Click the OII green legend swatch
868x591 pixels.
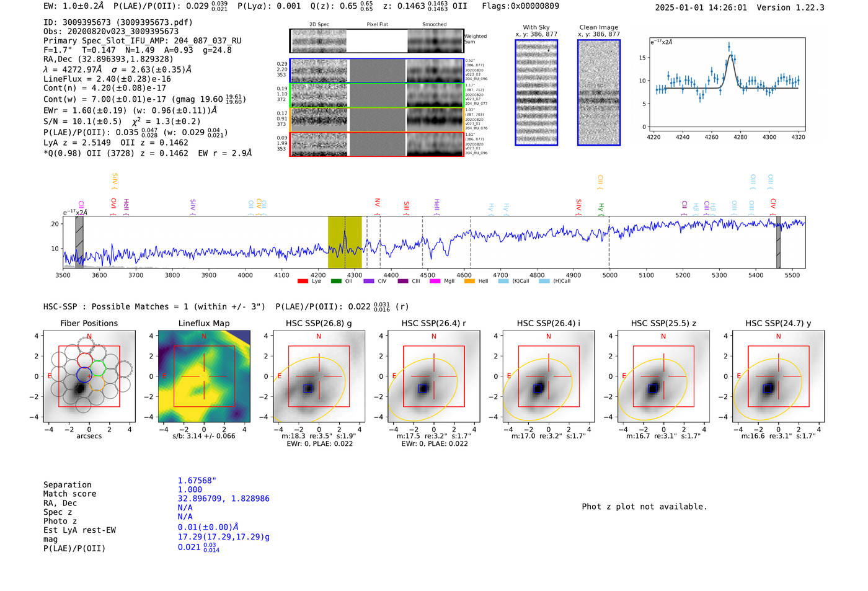(336, 281)
